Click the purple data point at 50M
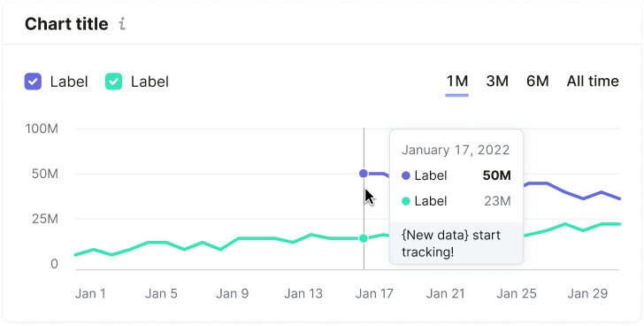This screenshot has height=326, width=644. [364, 174]
